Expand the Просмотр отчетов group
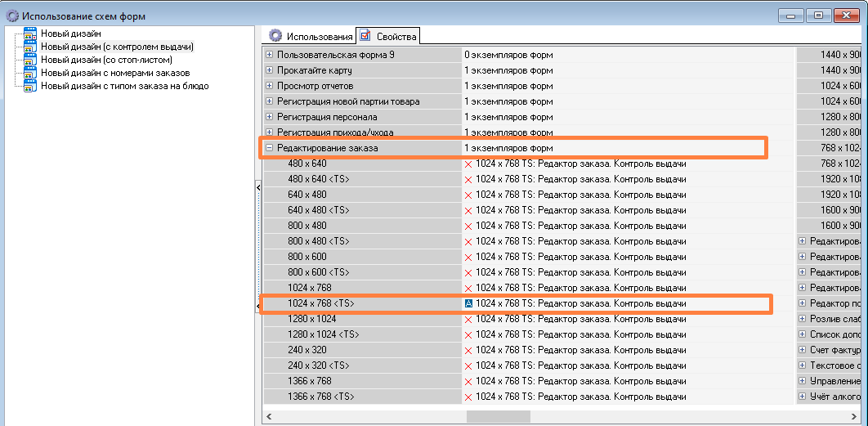Viewport: 868px width, 426px height. (270, 86)
